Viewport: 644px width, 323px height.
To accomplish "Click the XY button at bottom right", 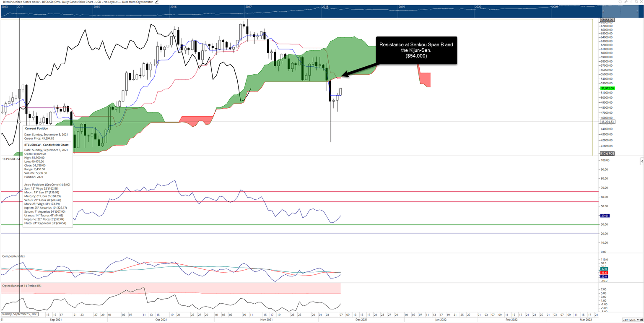I will click(639, 320).
